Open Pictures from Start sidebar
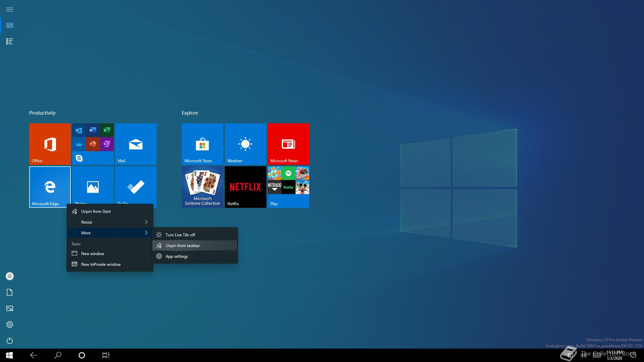 pos(10,308)
